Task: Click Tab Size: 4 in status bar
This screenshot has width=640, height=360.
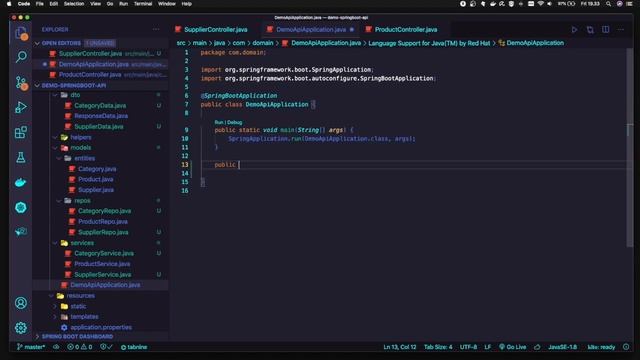Action: point(438,347)
